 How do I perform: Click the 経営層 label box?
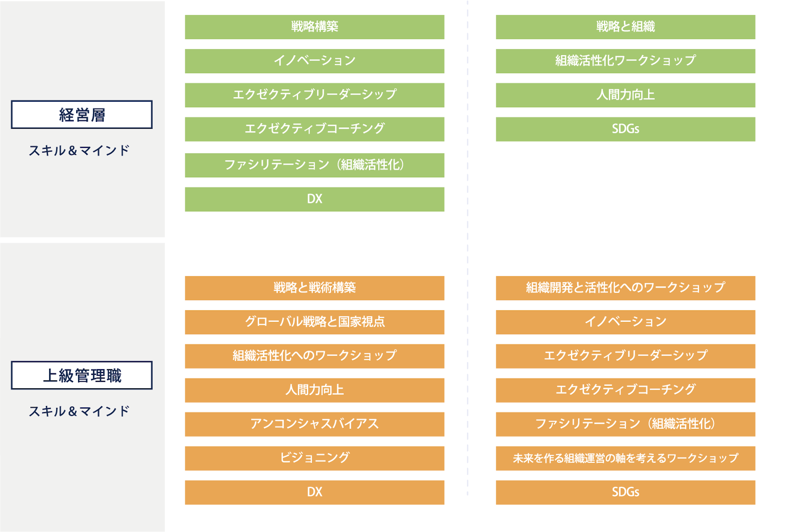[82, 114]
